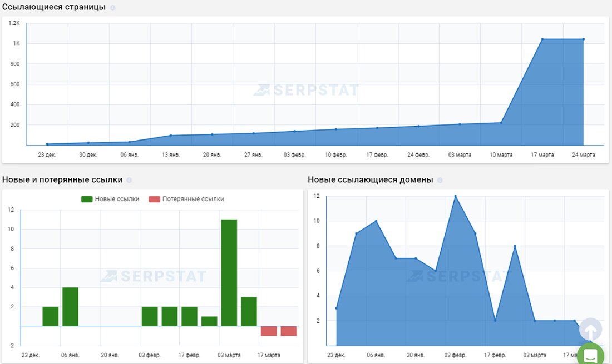Click the green bar with value 3 after the tallest bar
Viewport: 612px width, 364px height.
point(249,311)
